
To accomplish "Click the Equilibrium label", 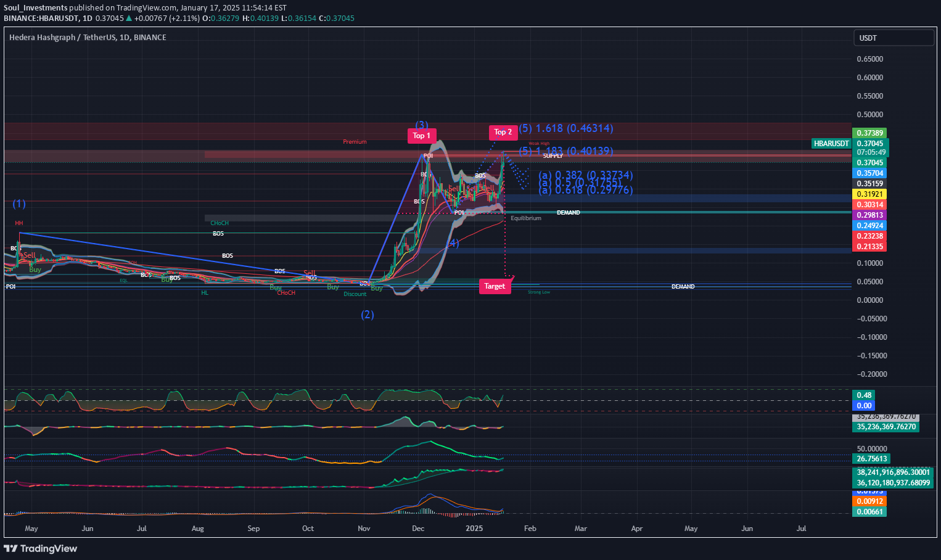I will 526,218.
